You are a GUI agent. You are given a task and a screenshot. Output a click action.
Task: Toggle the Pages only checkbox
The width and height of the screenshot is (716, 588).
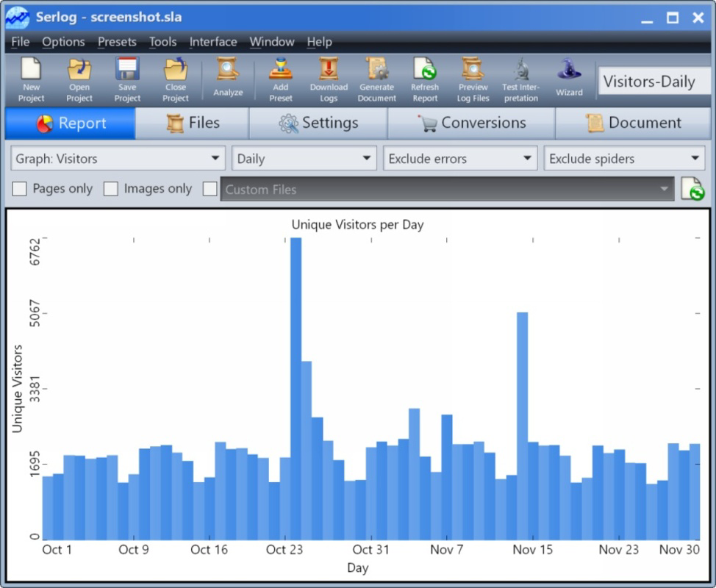[x=19, y=189]
